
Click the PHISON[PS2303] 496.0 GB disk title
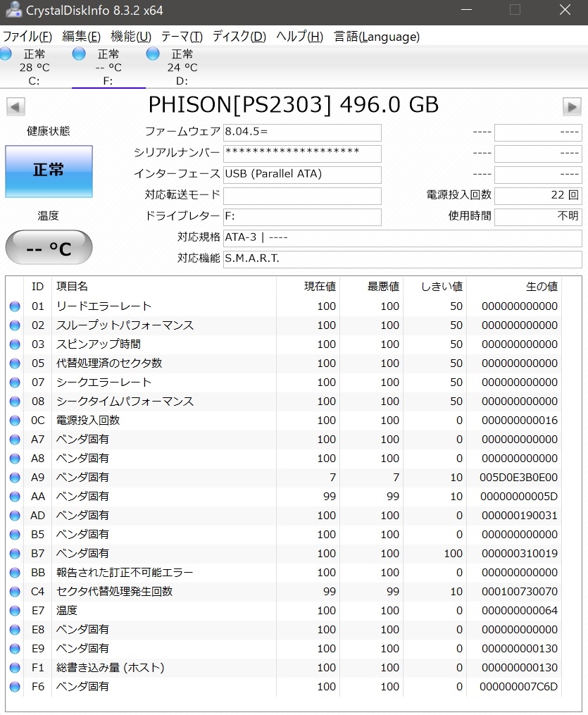(294, 105)
